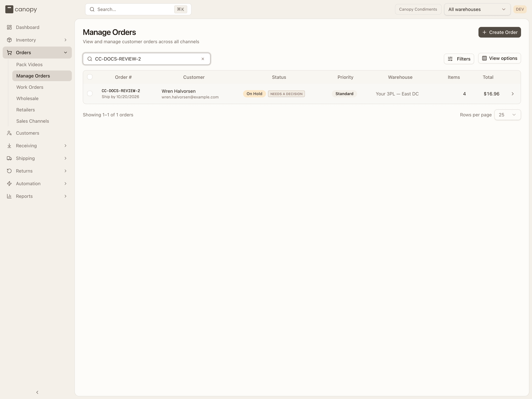
Task: Open the Rows per page dropdown
Action: point(507,115)
